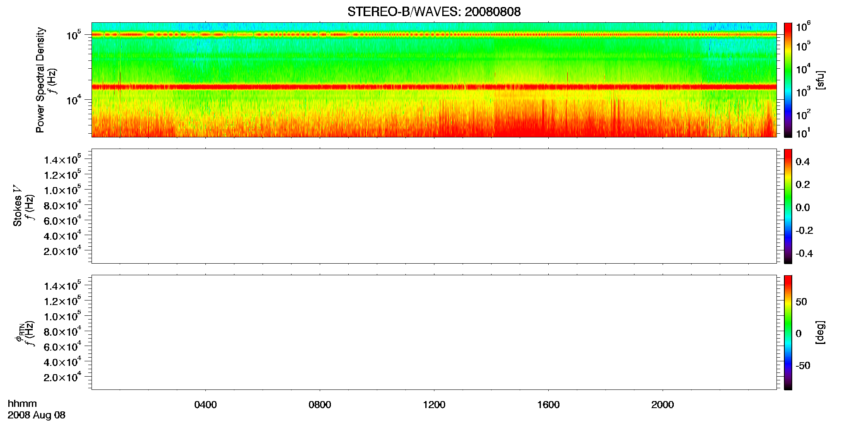Screen dimensions: 868x447
Task: Select the 1600 time axis label
Action: [548, 405]
